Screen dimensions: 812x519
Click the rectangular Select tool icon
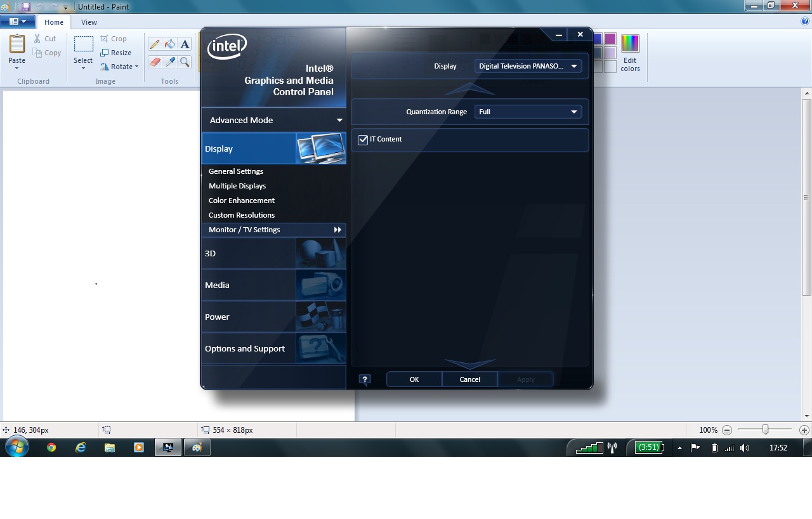[83, 44]
